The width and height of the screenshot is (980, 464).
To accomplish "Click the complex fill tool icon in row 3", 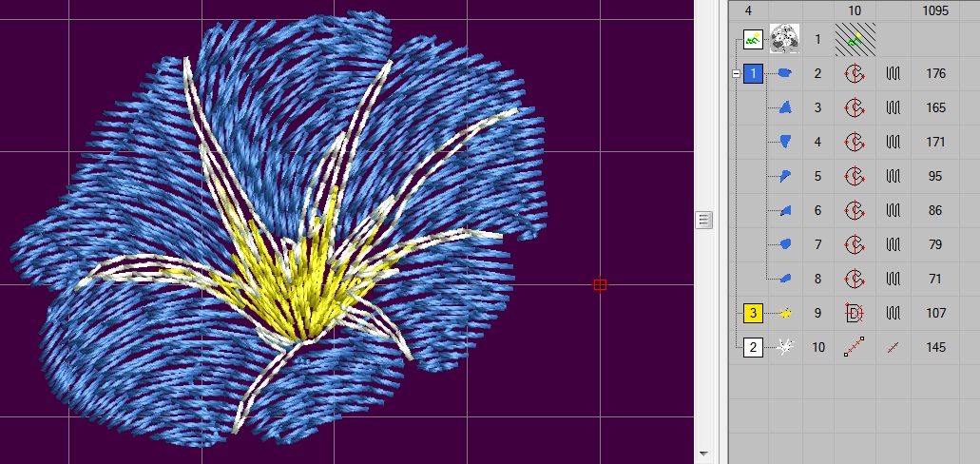I will (x=855, y=107).
